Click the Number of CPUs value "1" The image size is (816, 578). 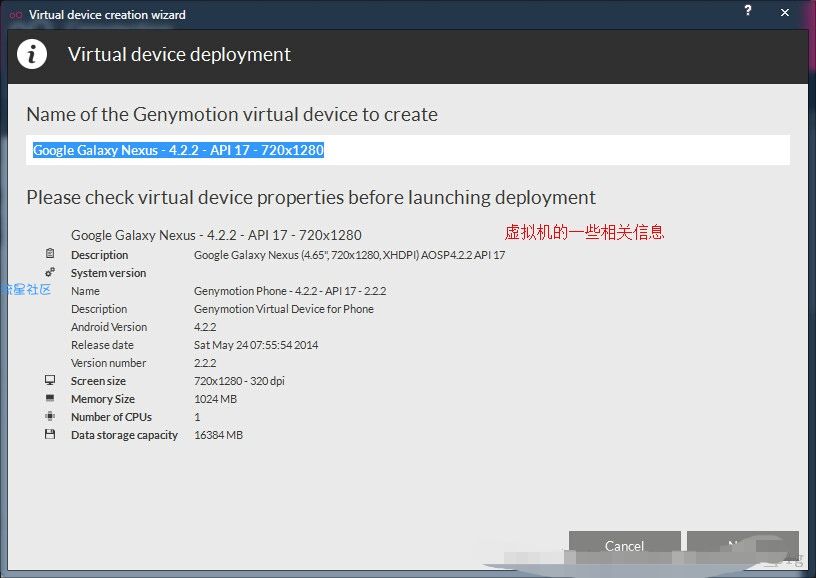[x=197, y=417]
